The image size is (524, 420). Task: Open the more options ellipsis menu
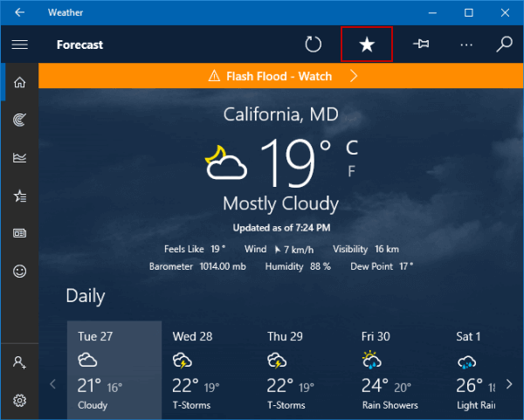(466, 45)
